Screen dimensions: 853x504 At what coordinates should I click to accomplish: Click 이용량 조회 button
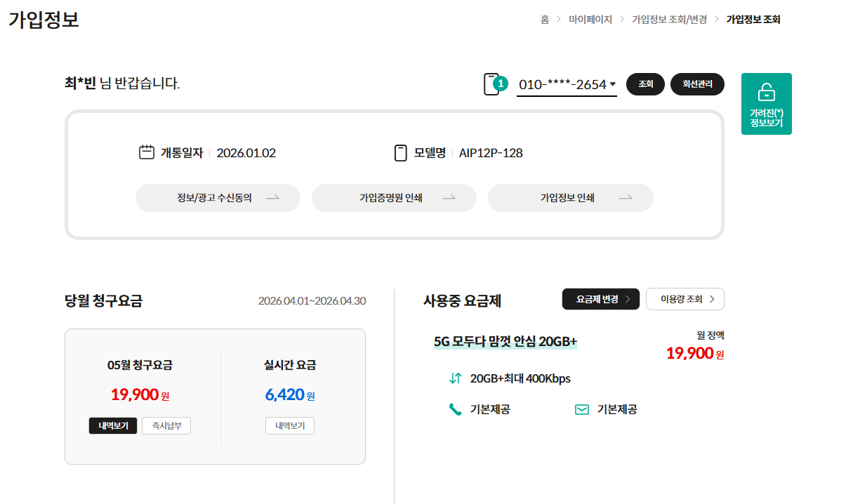[685, 299]
